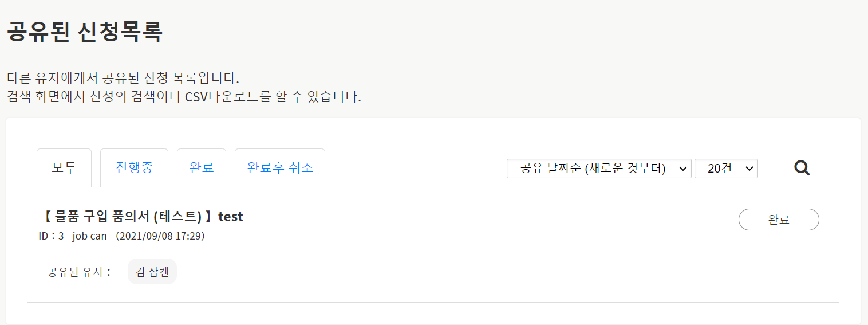This screenshot has height=325, width=868.
Task: Open the 공유 날짜순 sort dropdown
Action: coord(593,169)
